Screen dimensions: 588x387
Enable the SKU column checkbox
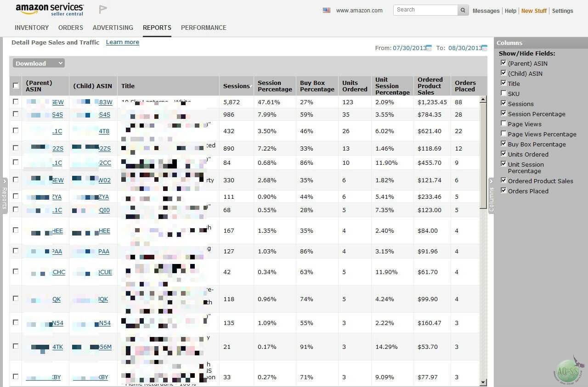click(503, 93)
